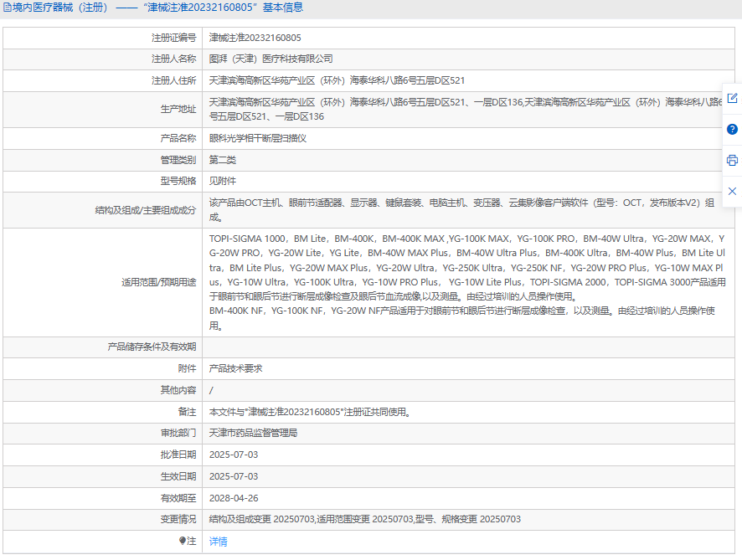Click registrant name 图湃（天津）医疗科技有限公司
Screen dimensions: 742x560
(271, 59)
